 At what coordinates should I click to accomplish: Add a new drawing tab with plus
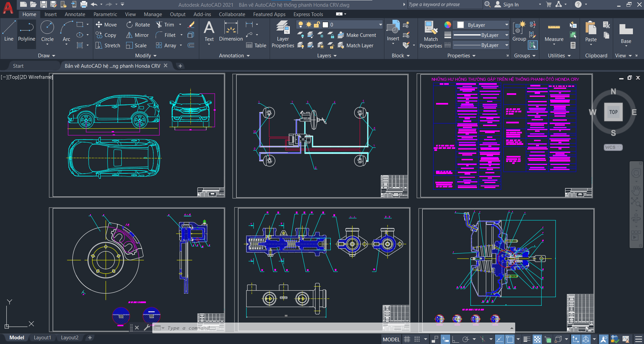[180, 66]
